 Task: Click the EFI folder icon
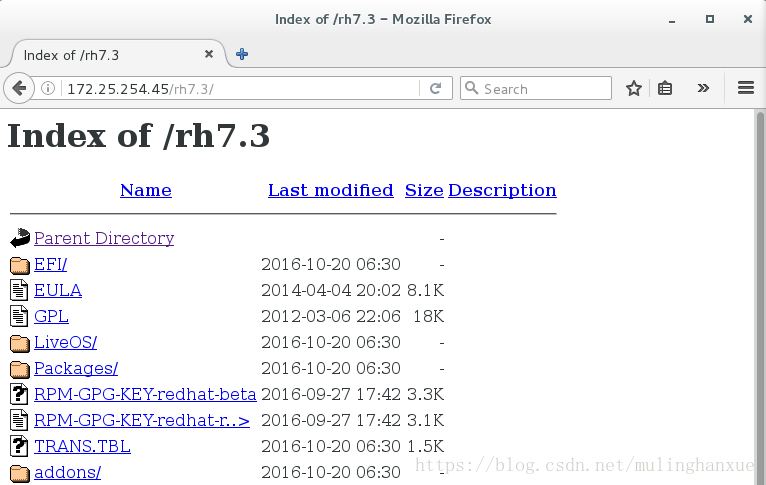(x=20, y=265)
